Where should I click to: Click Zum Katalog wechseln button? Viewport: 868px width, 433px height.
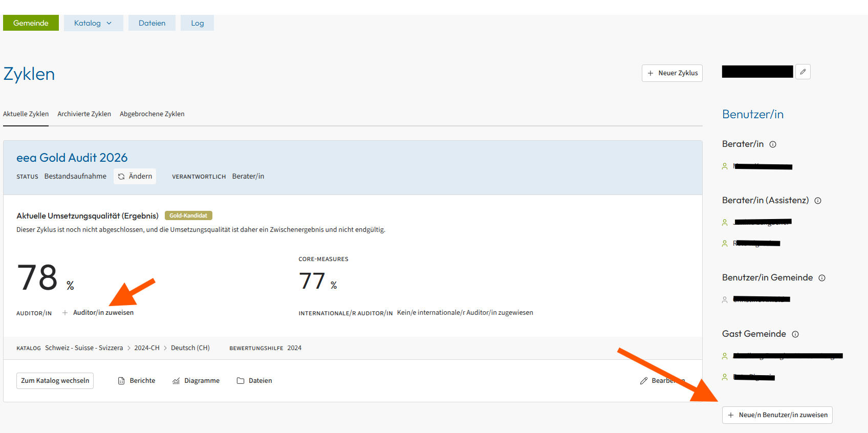(x=55, y=381)
